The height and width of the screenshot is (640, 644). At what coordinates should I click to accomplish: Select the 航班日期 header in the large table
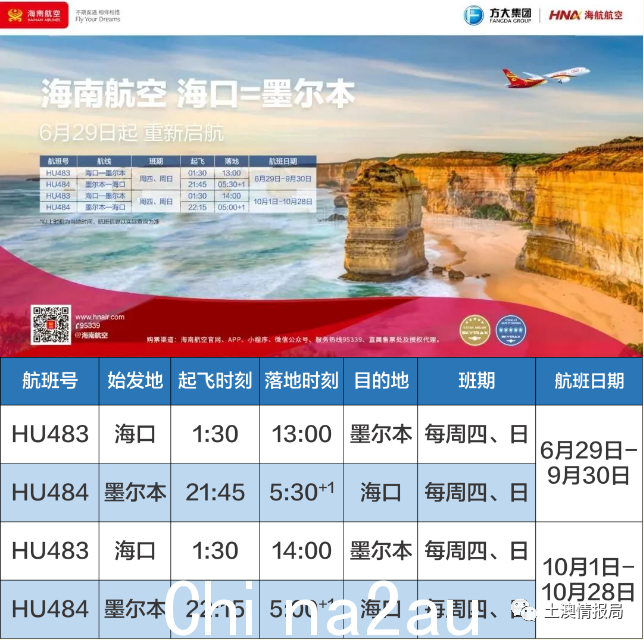(x=589, y=381)
